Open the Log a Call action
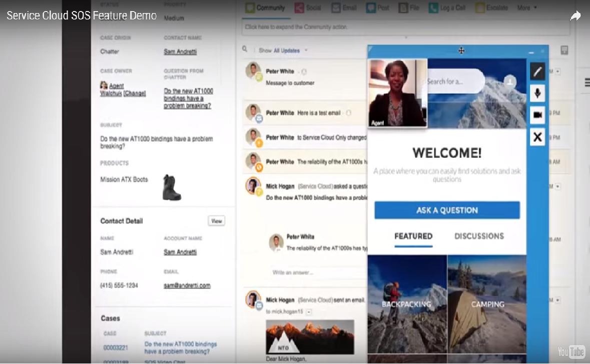Image resolution: width=590 pixels, height=364 pixels. pos(449,8)
